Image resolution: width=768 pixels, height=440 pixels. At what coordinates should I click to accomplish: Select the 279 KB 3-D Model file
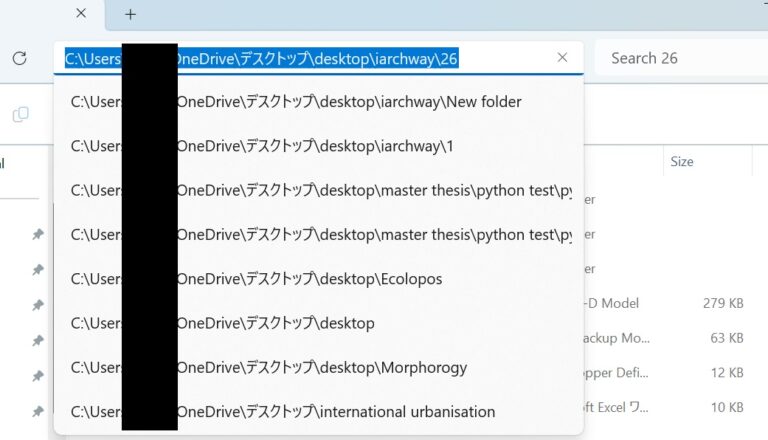660,303
